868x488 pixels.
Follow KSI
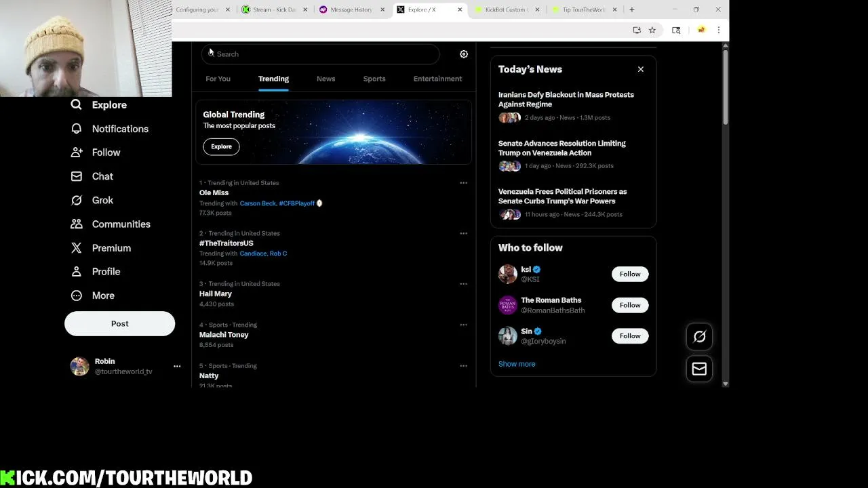pyautogui.click(x=630, y=274)
